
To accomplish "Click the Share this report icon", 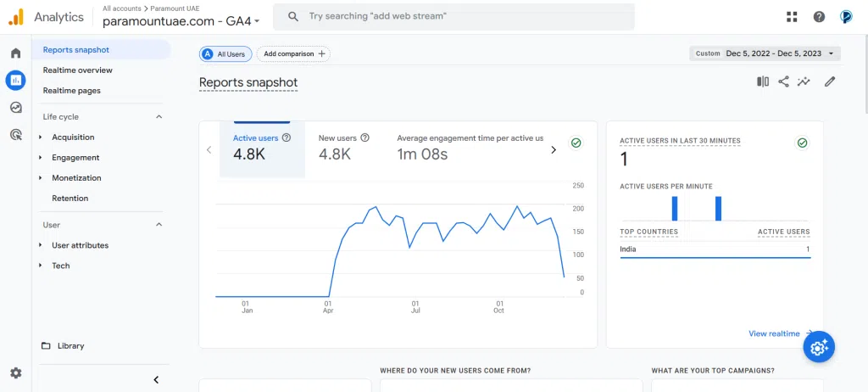I will pos(783,81).
